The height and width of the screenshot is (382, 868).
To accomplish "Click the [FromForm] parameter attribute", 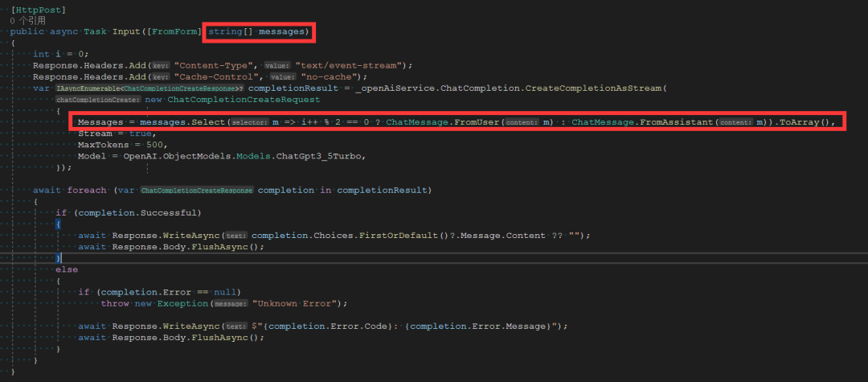I will (174, 31).
